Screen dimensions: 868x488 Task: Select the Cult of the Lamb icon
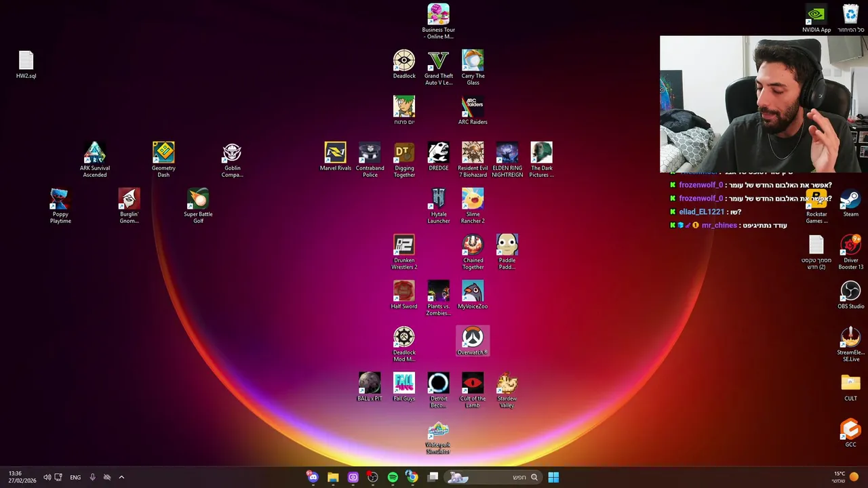point(473,390)
